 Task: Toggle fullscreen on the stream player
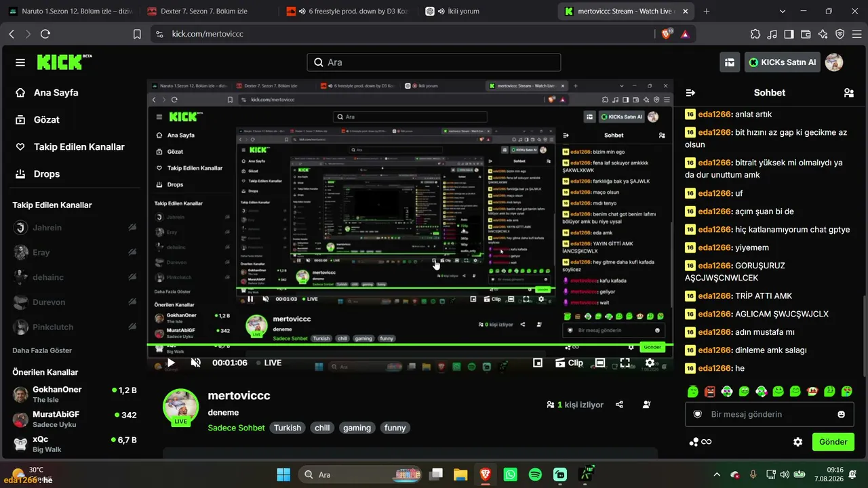625,363
